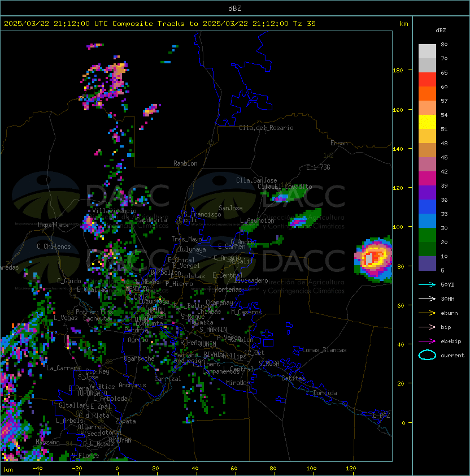470x476 pixels.
Task: Pick the dark blue 35-36 dBZ swatch
Action: [427, 207]
